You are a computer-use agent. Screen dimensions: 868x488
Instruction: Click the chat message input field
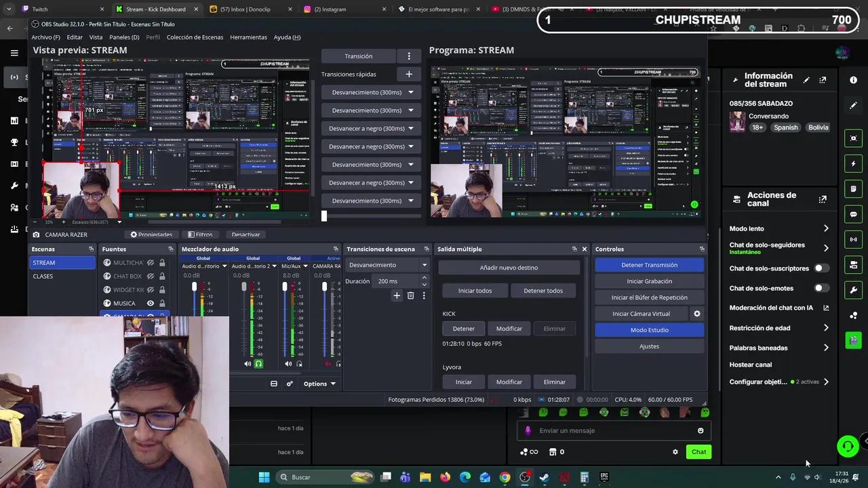(x=615, y=430)
